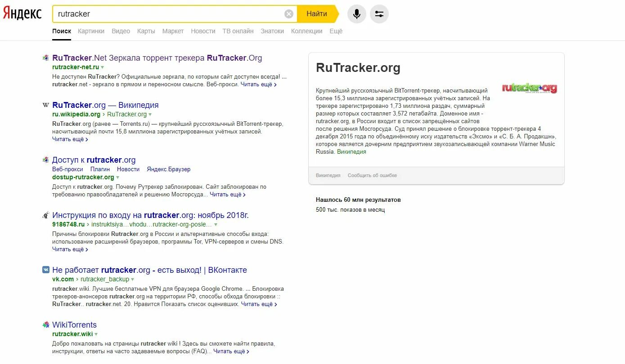Click the Веб-прокси sitelink
Screen dimensions: 625x364
pyautogui.click(x=67, y=169)
